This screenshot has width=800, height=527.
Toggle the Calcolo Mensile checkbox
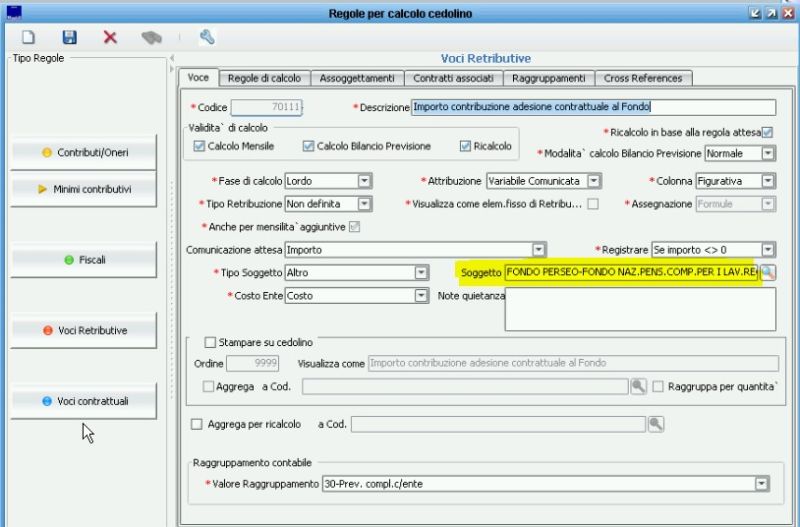point(199,146)
